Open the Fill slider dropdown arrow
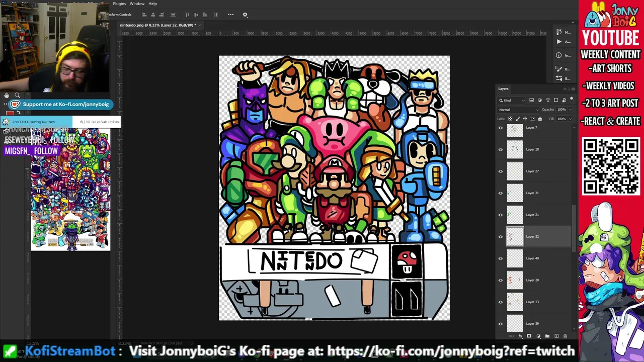Image resolution: width=644 pixels, height=362 pixels. point(570,119)
